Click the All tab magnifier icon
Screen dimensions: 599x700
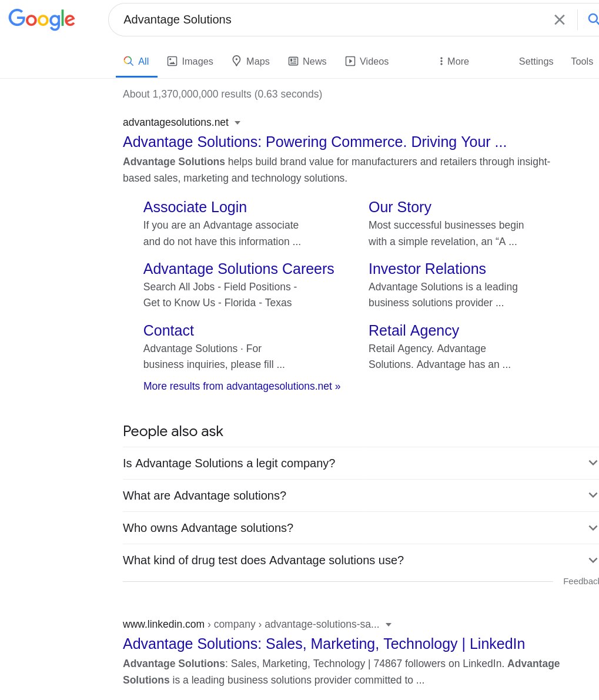pyautogui.click(x=129, y=61)
